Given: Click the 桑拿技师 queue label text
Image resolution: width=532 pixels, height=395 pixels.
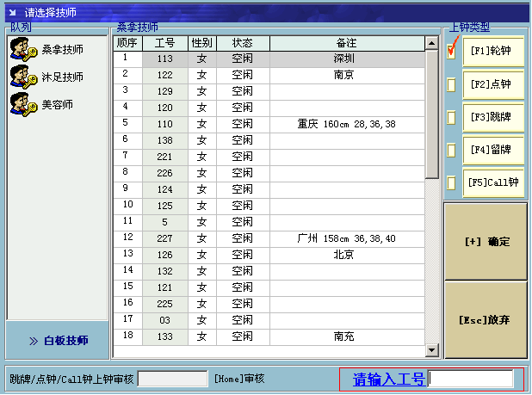Looking at the screenshot, I should [63, 50].
